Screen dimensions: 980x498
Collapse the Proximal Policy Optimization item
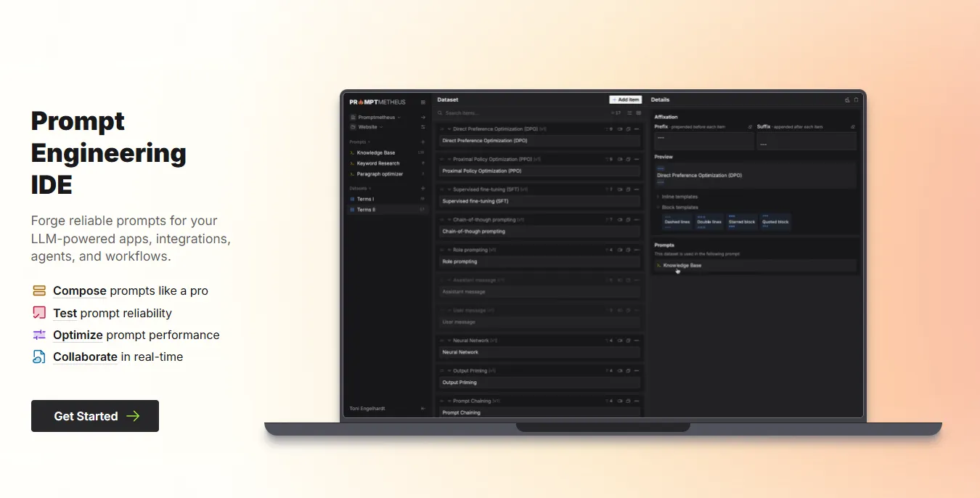(449, 159)
